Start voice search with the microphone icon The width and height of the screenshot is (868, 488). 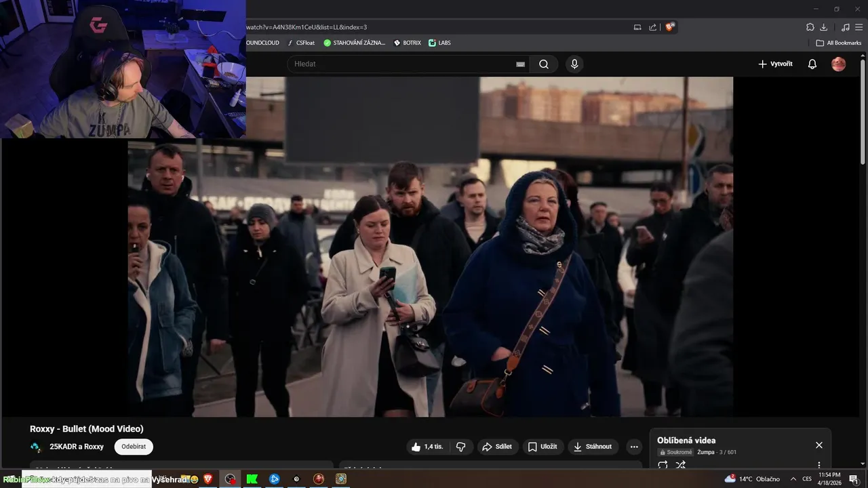tap(574, 64)
